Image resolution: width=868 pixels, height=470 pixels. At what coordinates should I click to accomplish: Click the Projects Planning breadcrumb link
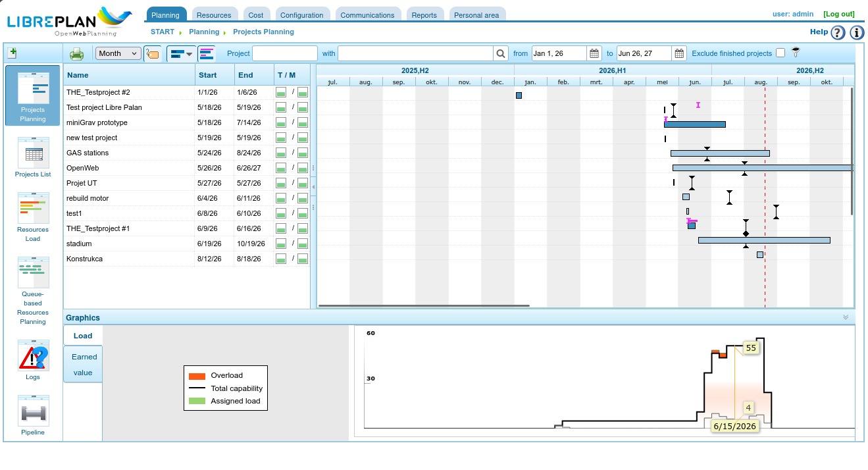[x=263, y=32]
